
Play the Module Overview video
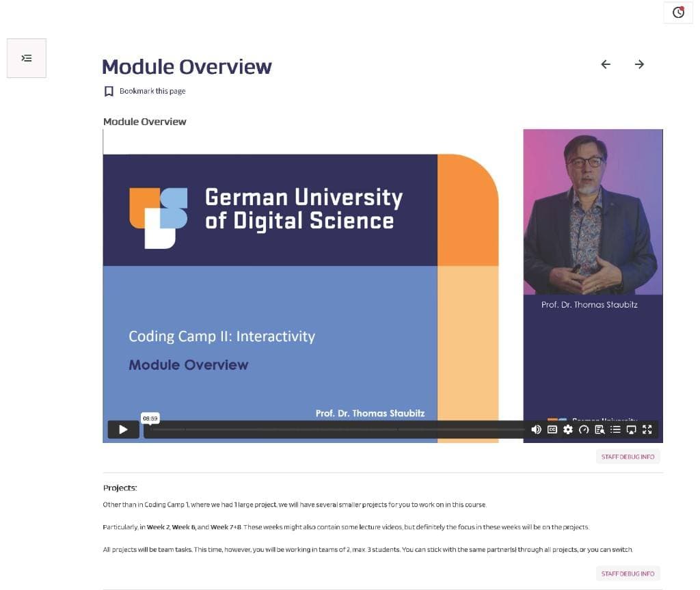click(123, 429)
